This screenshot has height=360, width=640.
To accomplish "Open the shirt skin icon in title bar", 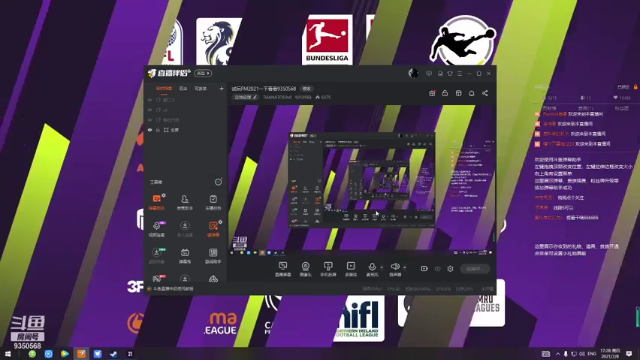I will coord(450,73).
